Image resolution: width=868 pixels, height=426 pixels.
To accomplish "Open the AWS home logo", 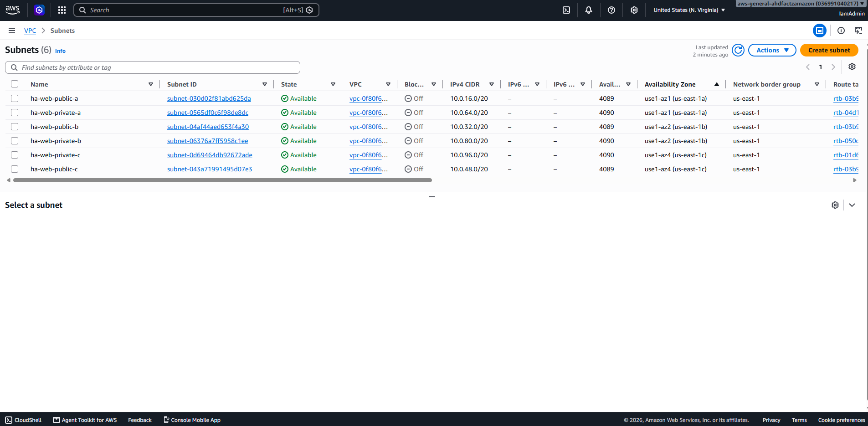I will tap(12, 10).
